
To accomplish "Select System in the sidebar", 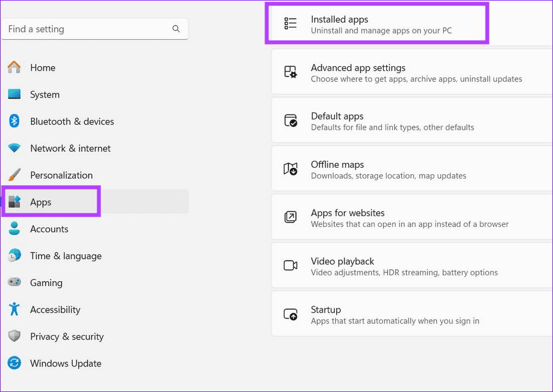I will pyautogui.click(x=45, y=94).
